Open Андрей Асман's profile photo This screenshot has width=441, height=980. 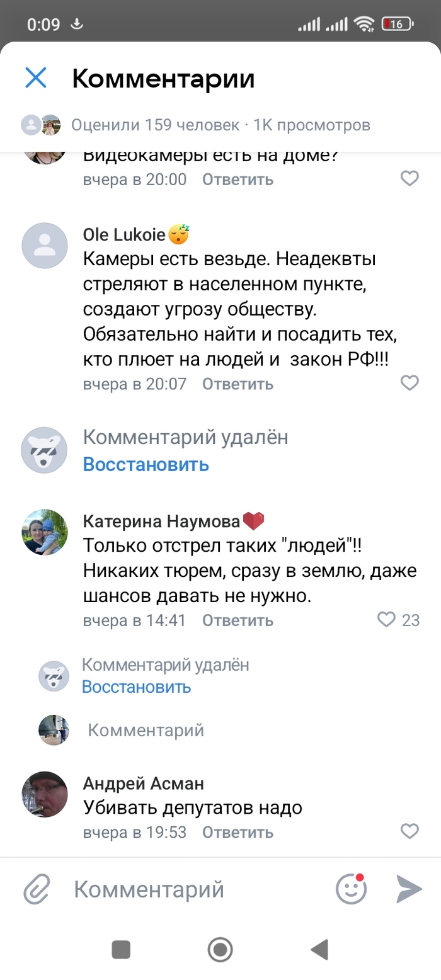45,794
